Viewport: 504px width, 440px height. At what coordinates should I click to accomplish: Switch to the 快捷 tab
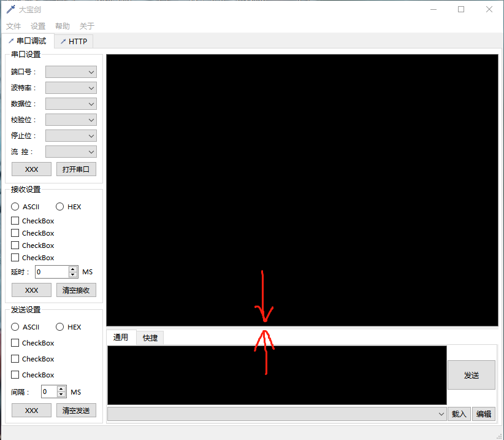coord(150,337)
